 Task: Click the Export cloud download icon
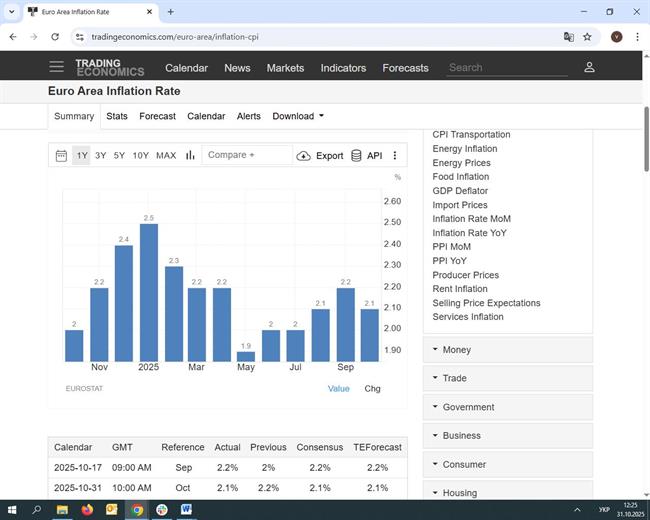304,156
